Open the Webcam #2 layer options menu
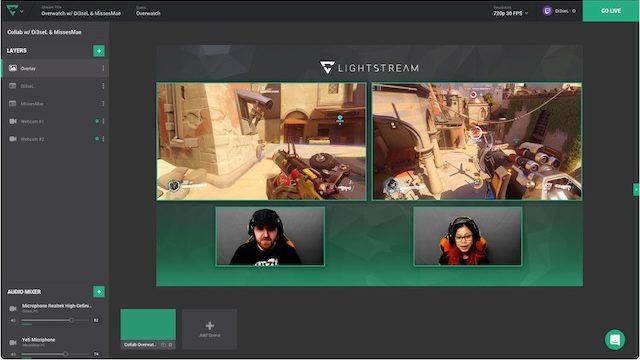The image size is (640, 360). click(x=103, y=139)
